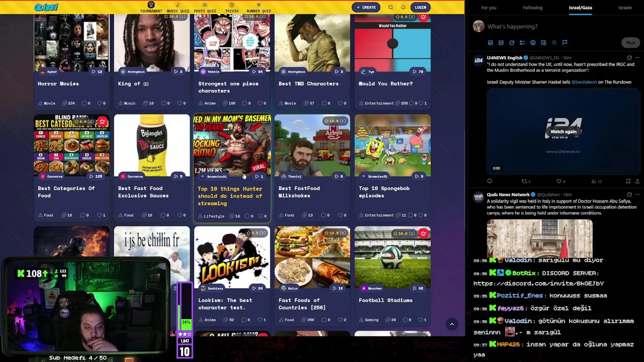Click the Post button
The image size is (644, 362).
(630, 43)
